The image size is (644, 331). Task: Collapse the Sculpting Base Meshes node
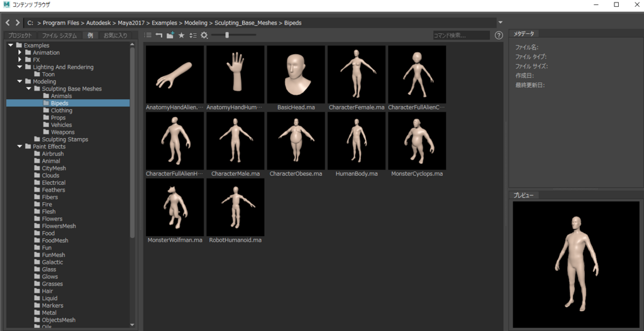[x=28, y=89]
